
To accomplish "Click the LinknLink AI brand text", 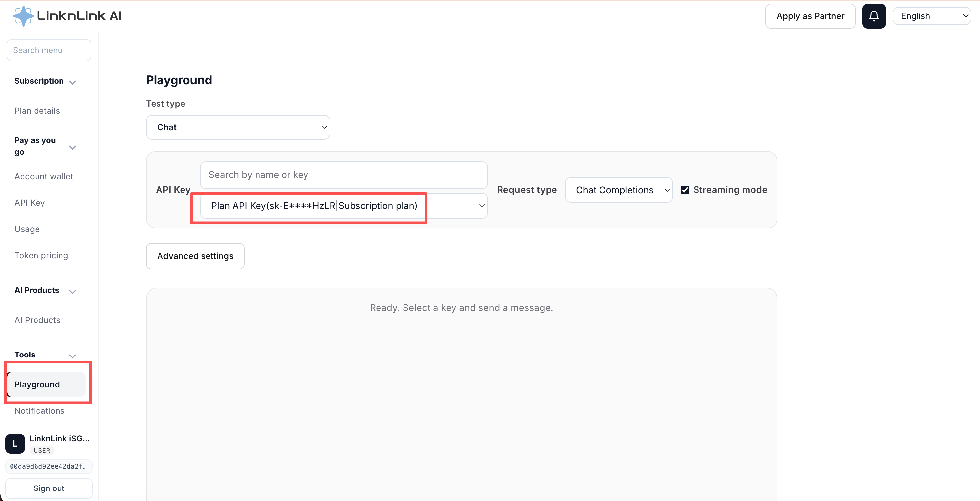I will coord(79,16).
